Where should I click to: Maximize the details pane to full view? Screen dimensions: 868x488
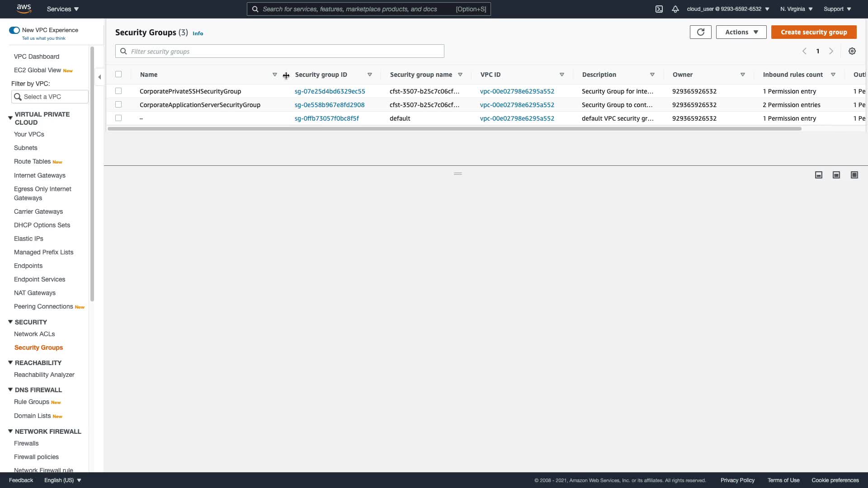854,175
